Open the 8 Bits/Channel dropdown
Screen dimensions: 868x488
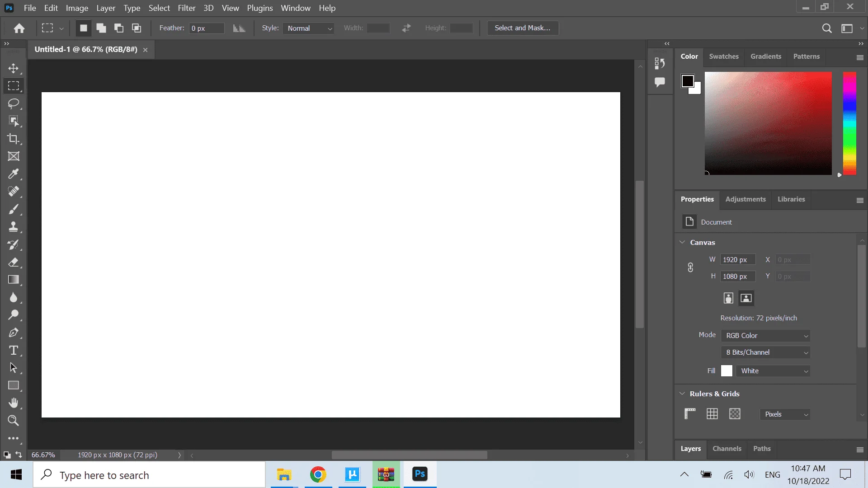765,352
